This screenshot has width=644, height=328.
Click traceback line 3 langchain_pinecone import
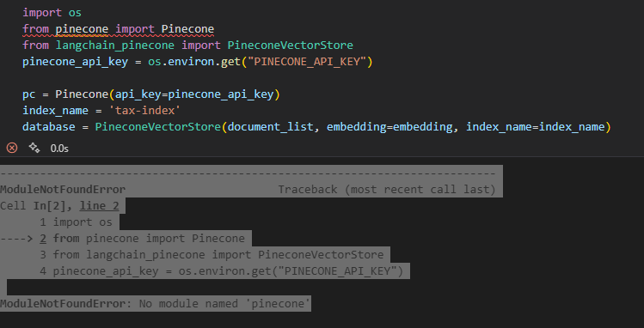coord(212,255)
